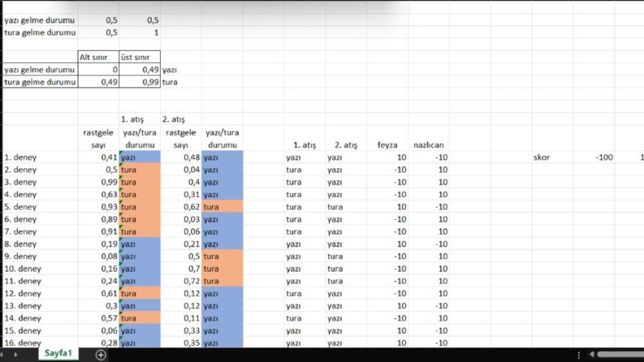This screenshot has height=362, width=644.
Task: Click the horizontal scrollbar's left arrow
Action: coord(591,354)
